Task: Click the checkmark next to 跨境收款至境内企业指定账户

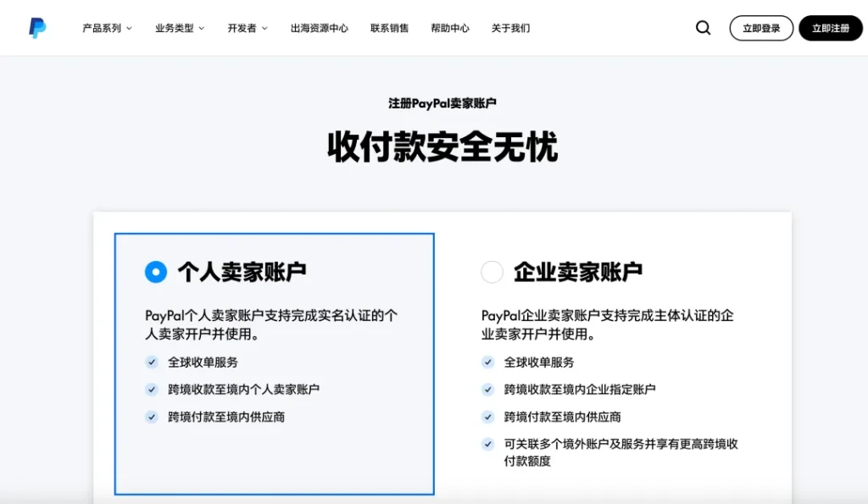Action: pos(489,388)
